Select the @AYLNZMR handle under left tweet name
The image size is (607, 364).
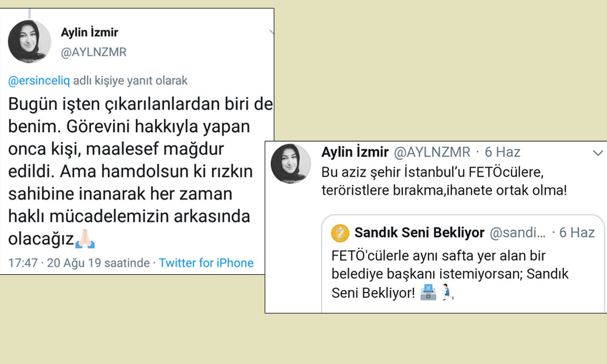[x=94, y=52]
